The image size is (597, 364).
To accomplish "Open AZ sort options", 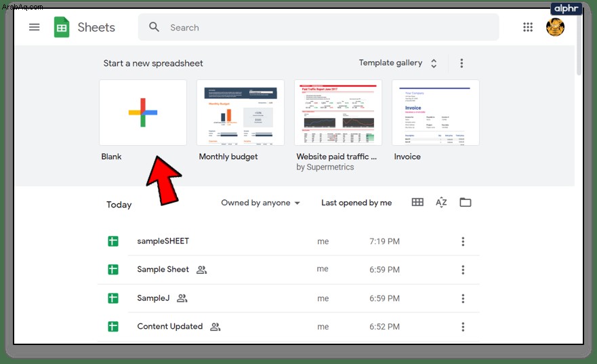I will (x=441, y=202).
